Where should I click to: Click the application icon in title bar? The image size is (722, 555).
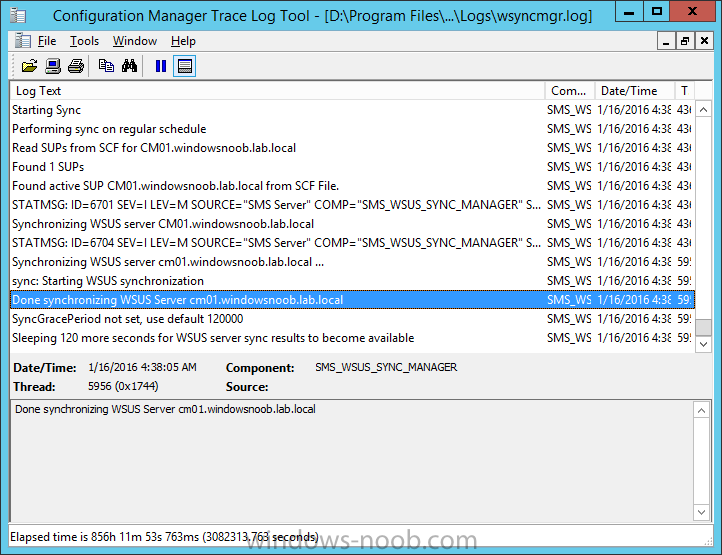[x=18, y=15]
